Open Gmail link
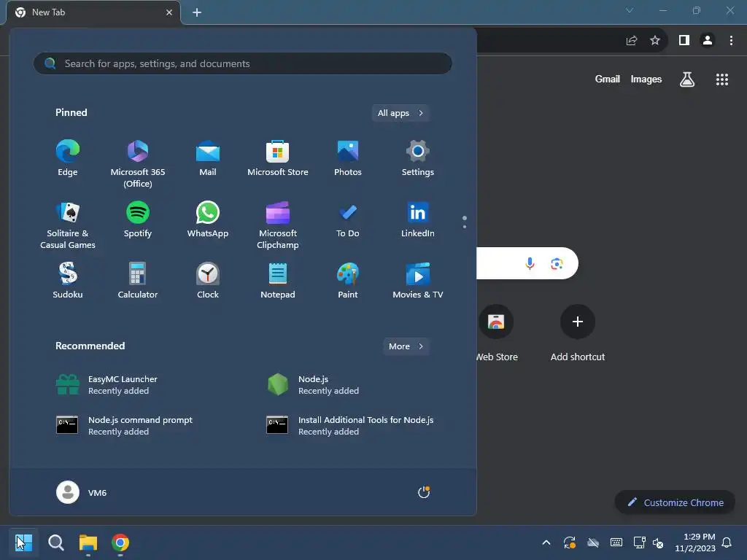Viewport: 747px width, 560px height. click(607, 79)
